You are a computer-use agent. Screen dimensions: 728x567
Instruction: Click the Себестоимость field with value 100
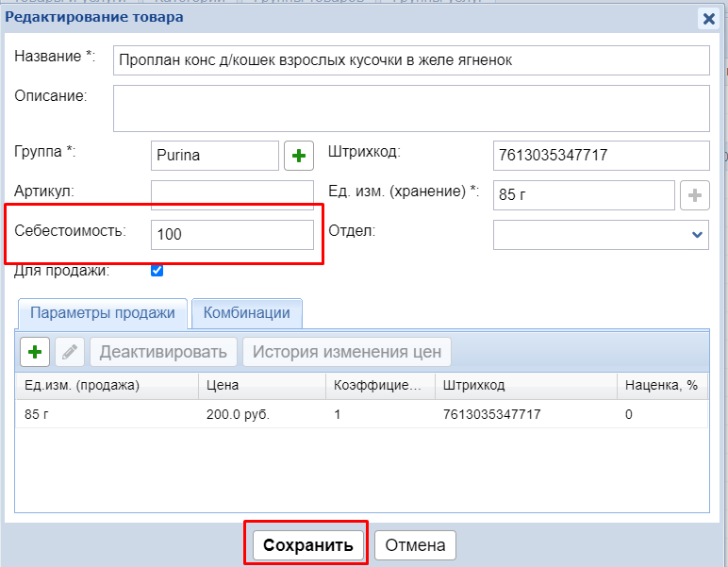point(232,234)
